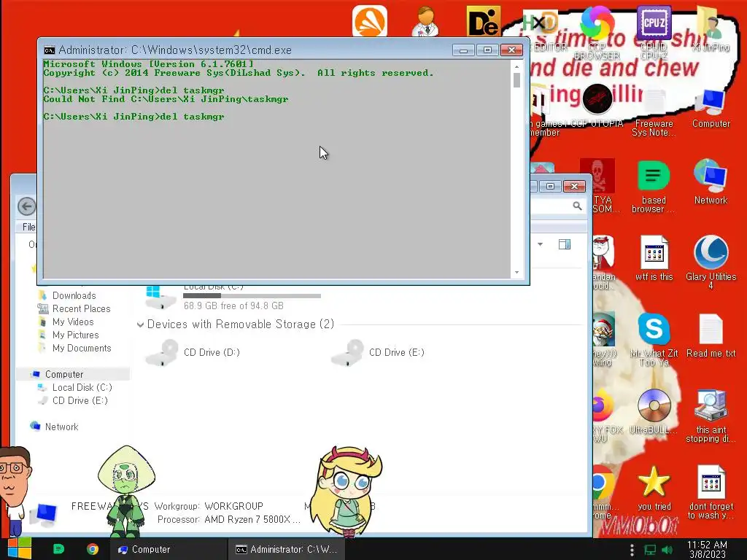
Task: Open cmd window system menu icon
Action: [x=49, y=50]
